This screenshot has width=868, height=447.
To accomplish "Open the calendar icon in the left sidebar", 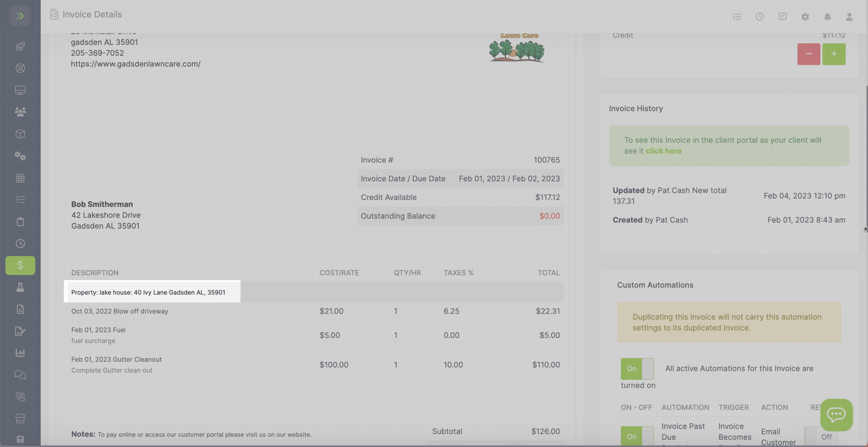I will click(20, 178).
